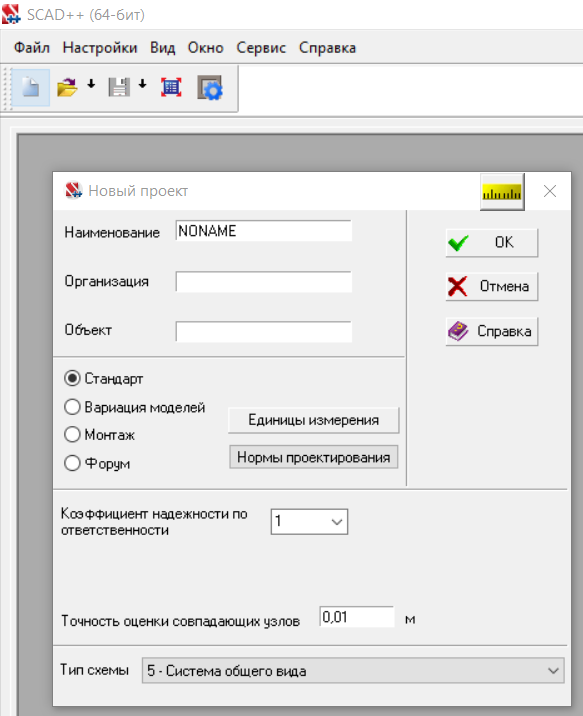Open the Сервис menu
This screenshot has height=716, width=583.
coord(261,47)
